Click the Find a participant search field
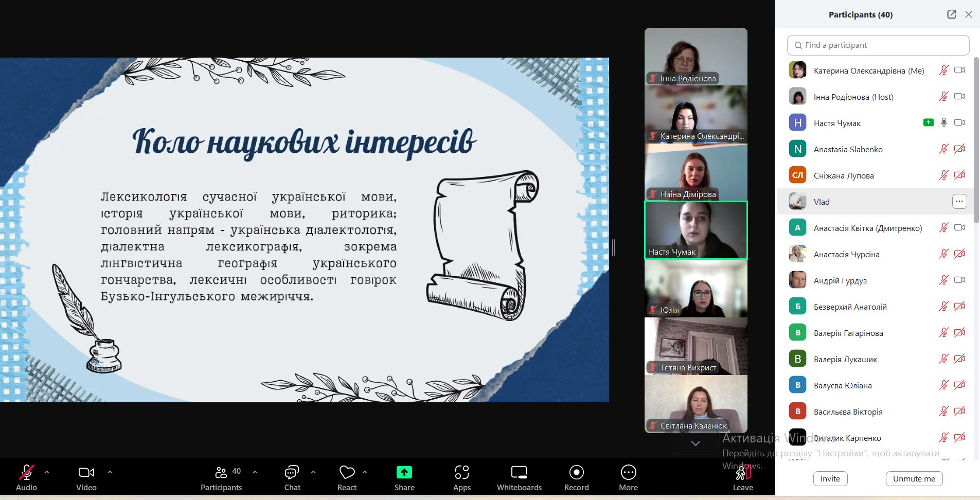 (x=878, y=45)
